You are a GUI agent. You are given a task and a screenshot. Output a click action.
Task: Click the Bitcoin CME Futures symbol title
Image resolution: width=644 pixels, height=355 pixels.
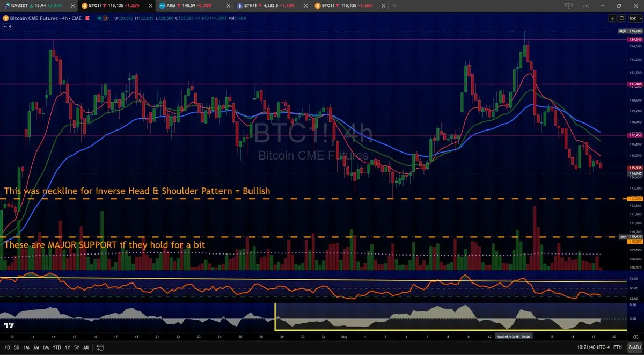coord(45,18)
